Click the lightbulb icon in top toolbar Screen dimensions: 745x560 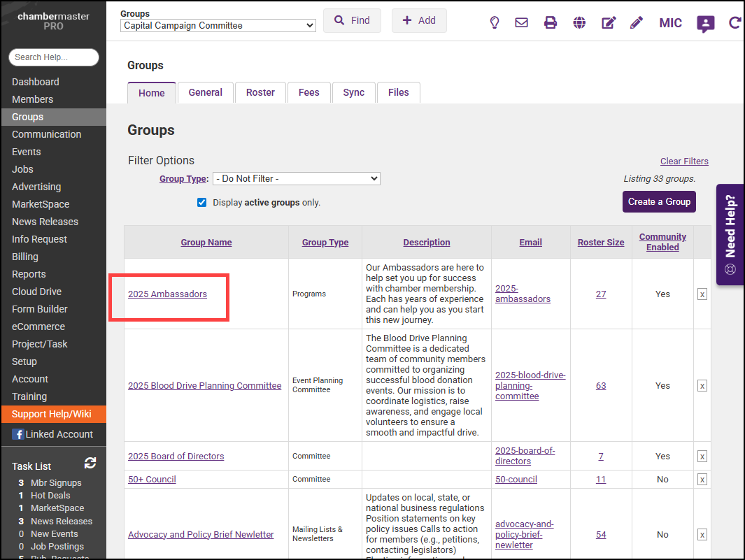[x=495, y=22]
